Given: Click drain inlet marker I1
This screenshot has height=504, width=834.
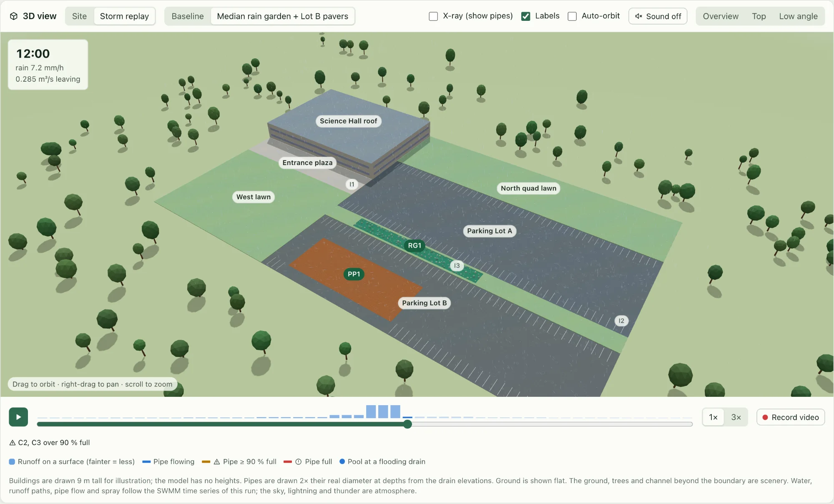Looking at the screenshot, I should point(352,184).
